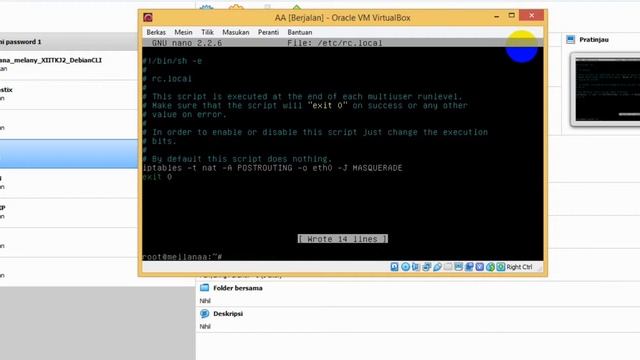Click the '#!/bin/sh -e' shebang line
Screen dimensions: 640x360
172,61
